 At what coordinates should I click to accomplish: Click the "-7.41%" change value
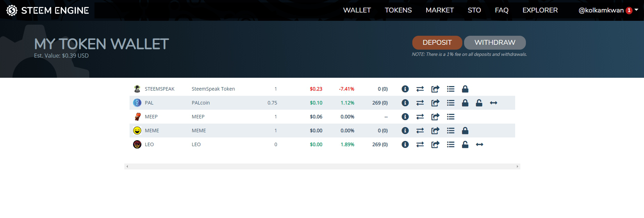pos(347,89)
